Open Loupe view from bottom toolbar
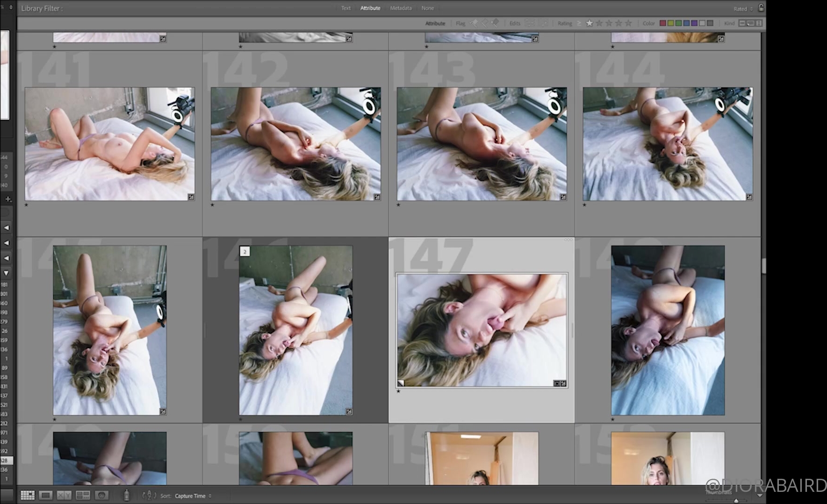Image resolution: width=827 pixels, height=504 pixels. [45, 495]
